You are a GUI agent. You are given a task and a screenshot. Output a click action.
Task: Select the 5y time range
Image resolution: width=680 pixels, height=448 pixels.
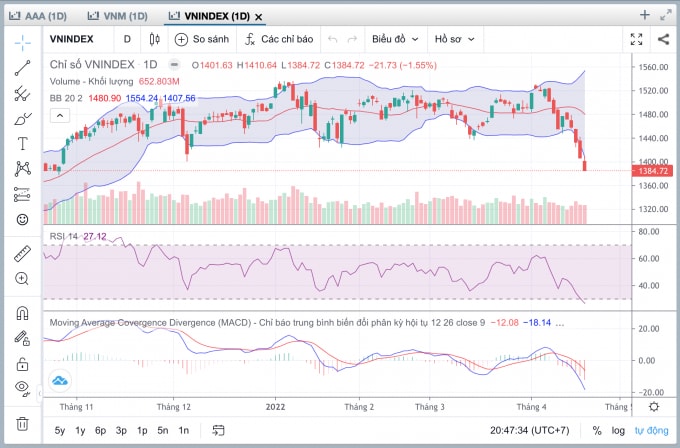coord(60,431)
